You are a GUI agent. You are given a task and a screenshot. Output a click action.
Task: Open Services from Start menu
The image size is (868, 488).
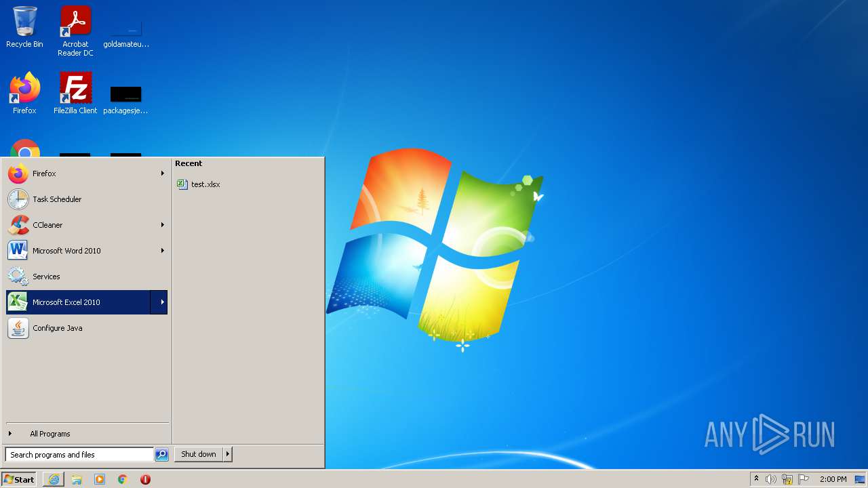coord(87,277)
